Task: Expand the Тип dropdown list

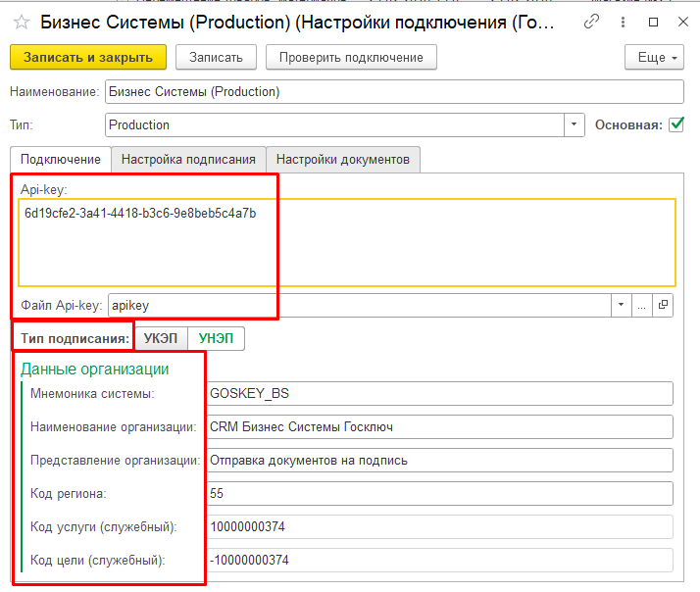Action: 575,124
